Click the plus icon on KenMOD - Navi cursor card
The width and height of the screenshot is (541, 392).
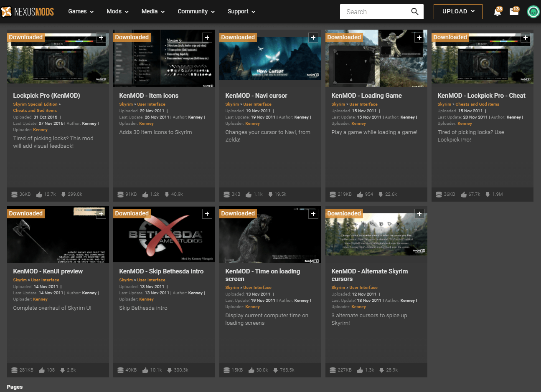click(313, 38)
